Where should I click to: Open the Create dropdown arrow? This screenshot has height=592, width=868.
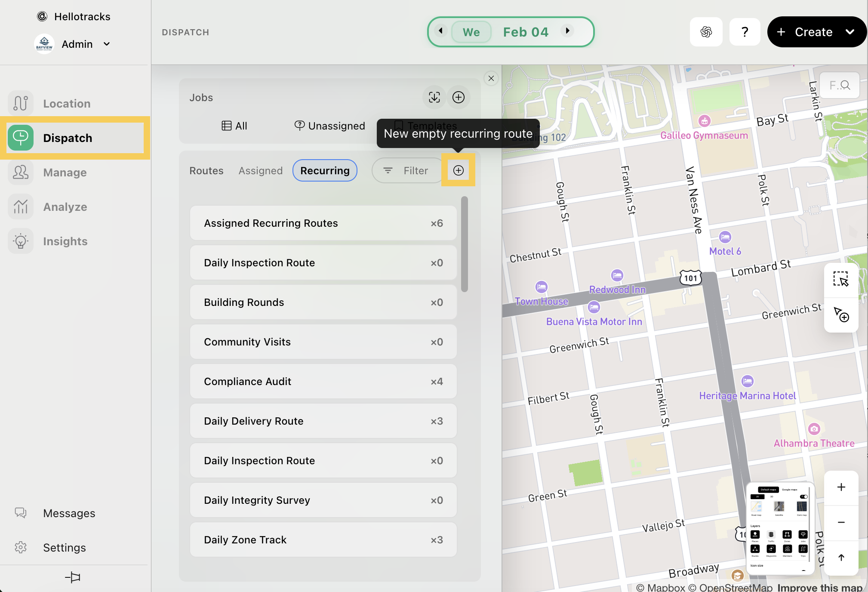(x=850, y=32)
